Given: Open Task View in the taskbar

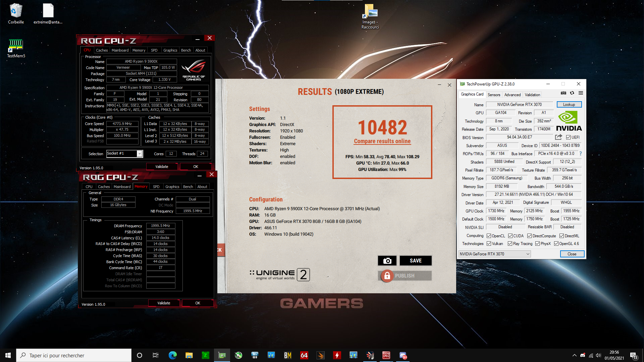Looking at the screenshot, I should coord(156,355).
